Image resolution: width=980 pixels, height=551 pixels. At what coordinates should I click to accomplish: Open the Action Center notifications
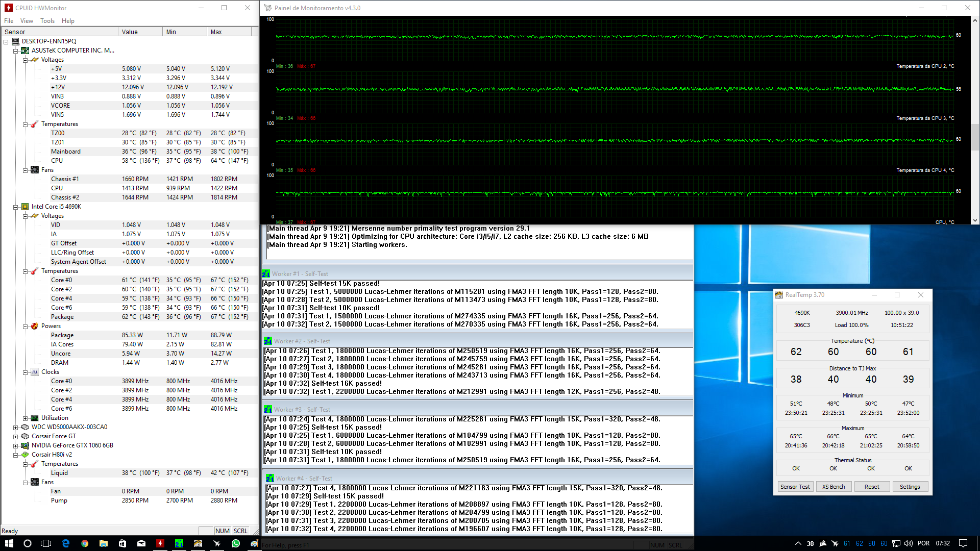coord(963,543)
